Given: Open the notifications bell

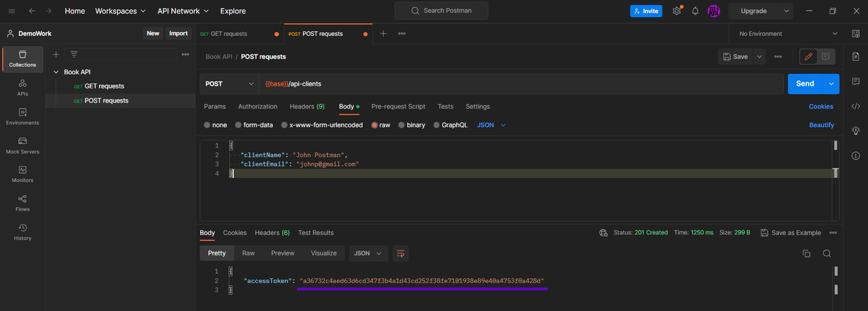Looking at the screenshot, I should pyautogui.click(x=695, y=11).
